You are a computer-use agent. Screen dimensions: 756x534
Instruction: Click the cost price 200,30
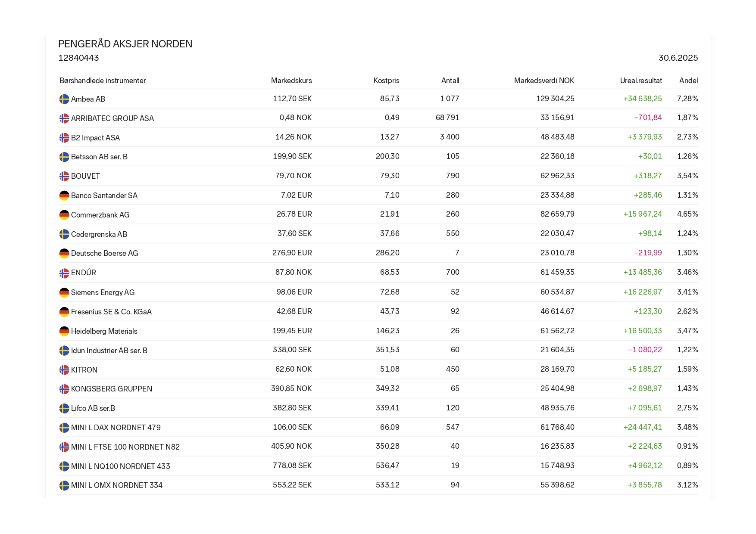387,156
